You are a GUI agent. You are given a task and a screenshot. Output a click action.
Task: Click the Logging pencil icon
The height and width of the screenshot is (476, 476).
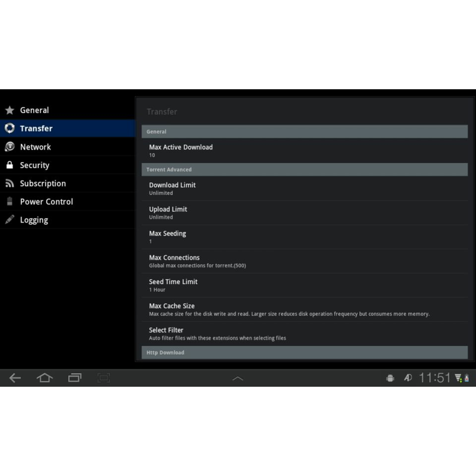point(9,219)
